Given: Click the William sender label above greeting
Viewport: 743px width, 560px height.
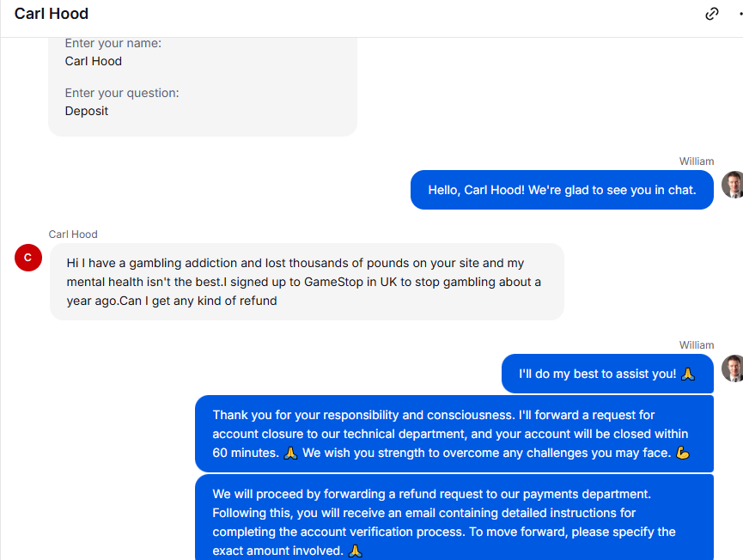Looking at the screenshot, I should point(697,161).
